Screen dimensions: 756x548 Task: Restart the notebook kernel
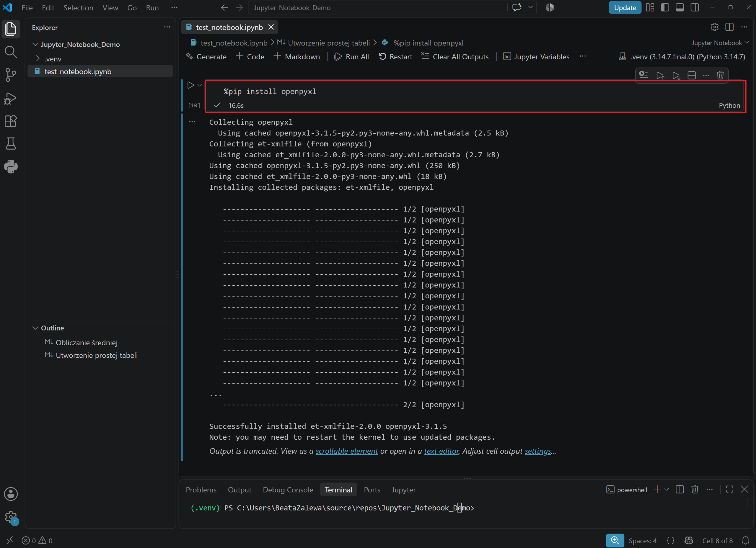pyautogui.click(x=395, y=57)
